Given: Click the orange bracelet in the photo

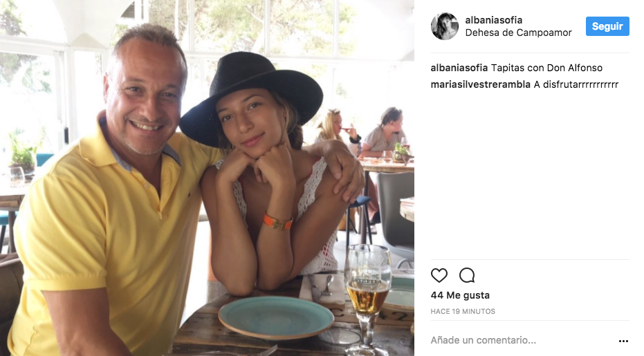Looking at the screenshot, I should (278, 222).
